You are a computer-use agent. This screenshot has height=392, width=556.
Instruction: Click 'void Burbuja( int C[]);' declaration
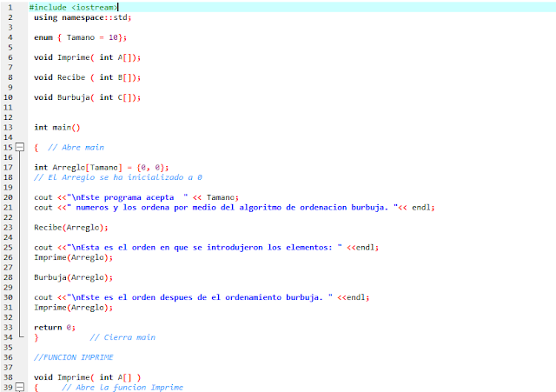tap(87, 97)
